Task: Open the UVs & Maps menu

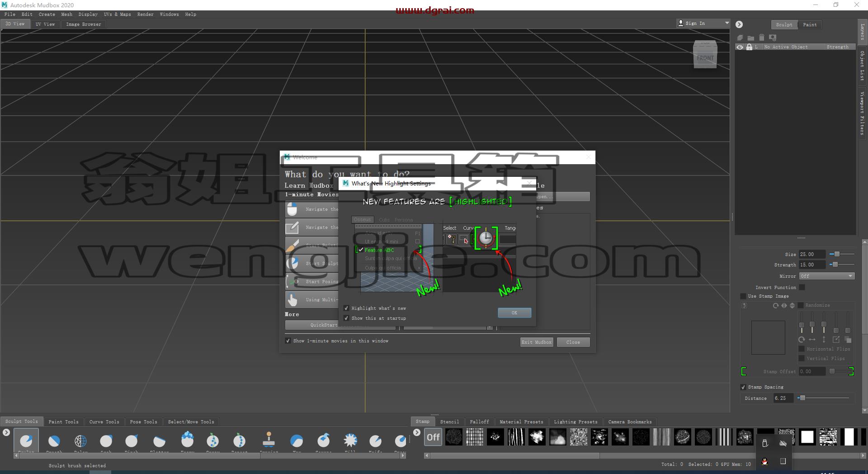Action: 117,14
